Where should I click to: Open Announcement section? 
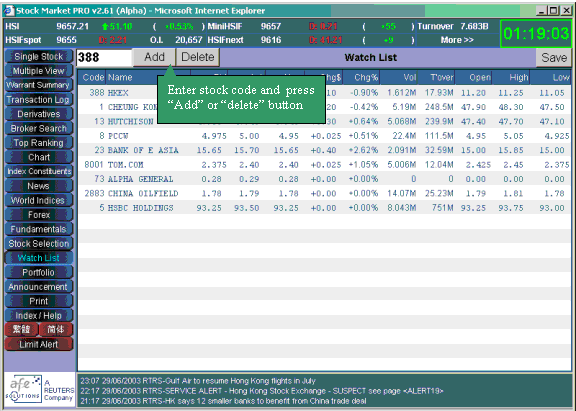pyautogui.click(x=39, y=287)
